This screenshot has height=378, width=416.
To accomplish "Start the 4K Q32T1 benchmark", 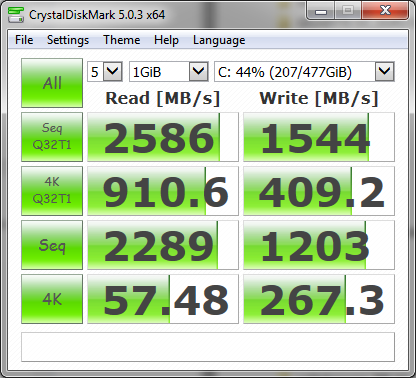I will (52, 191).
